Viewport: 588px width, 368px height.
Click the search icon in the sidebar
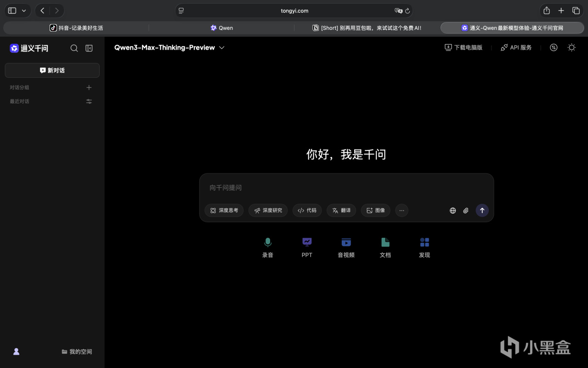coord(74,48)
